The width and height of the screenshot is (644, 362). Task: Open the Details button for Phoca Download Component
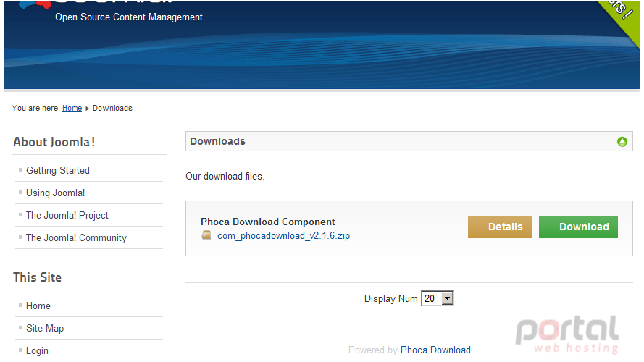pyautogui.click(x=499, y=227)
